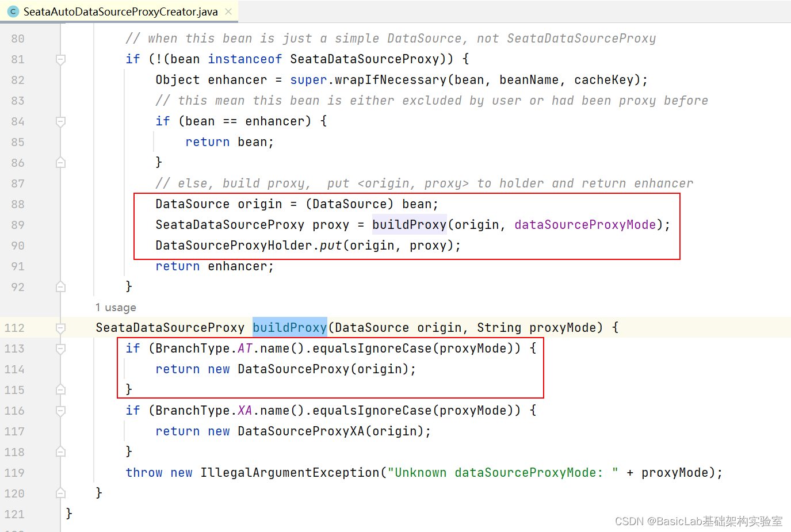Click fold end marker at line 86
The image size is (791, 532).
60,163
